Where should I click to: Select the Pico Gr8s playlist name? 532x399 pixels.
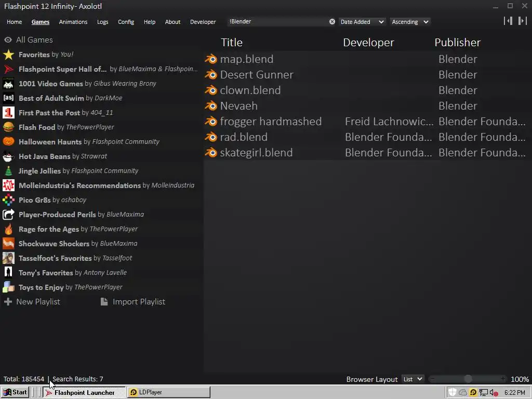(35, 200)
